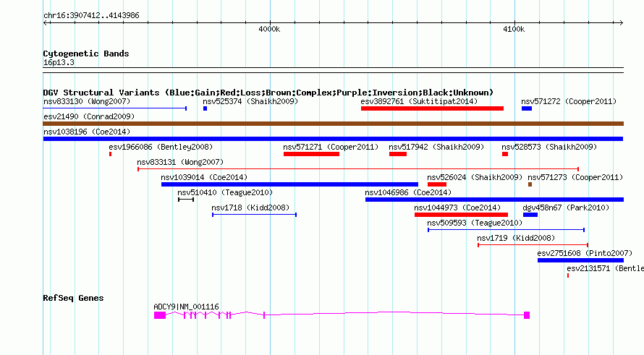Viewport: 644px width, 355px height.
Task: Click the DGV Structural Variants track title
Action: tap(268, 93)
